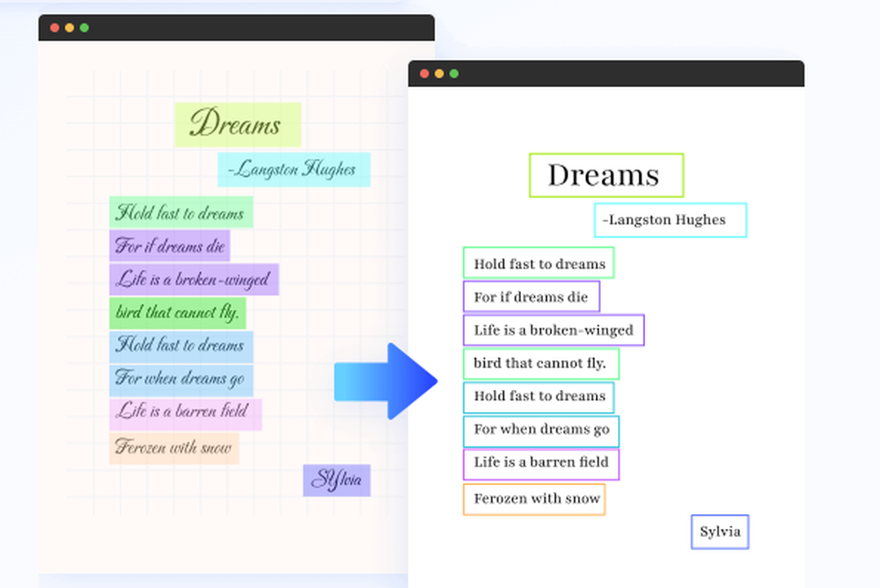Click printed 'Sylvia' box in right window
Viewport: 880px width, 588px height.
coord(720,532)
